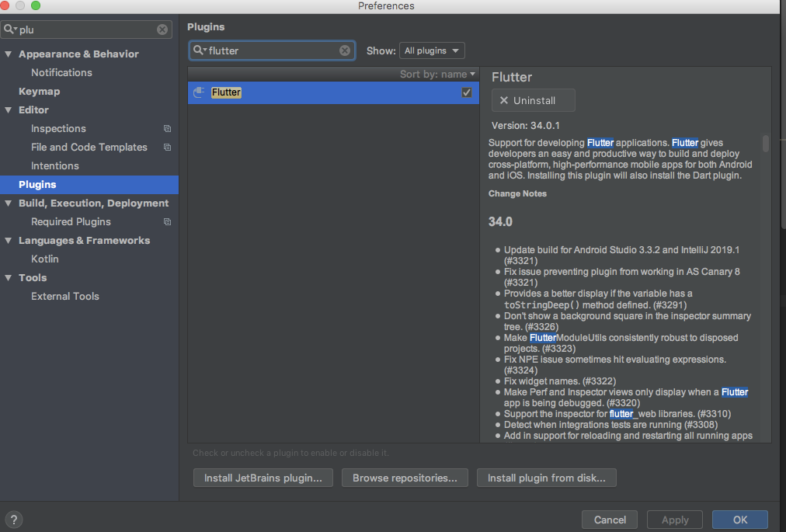Collapse the Appearance & Behavior section
The image size is (786, 532).
click(9, 54)
